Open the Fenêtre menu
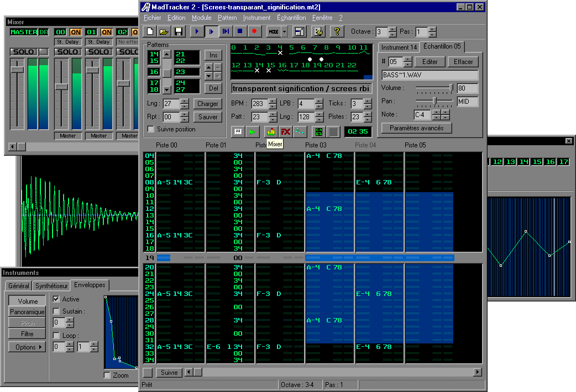576x392 pixels. pos(322,18)
